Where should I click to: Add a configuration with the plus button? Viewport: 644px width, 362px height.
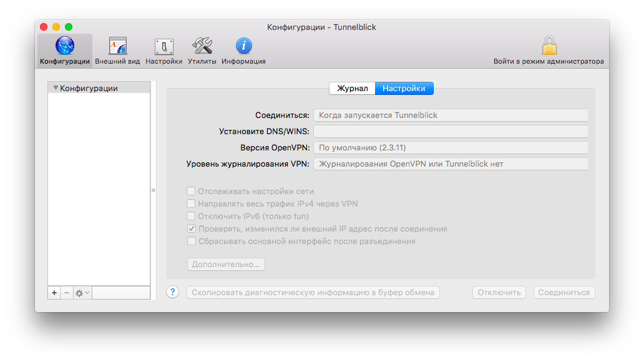tap(54, 293)
